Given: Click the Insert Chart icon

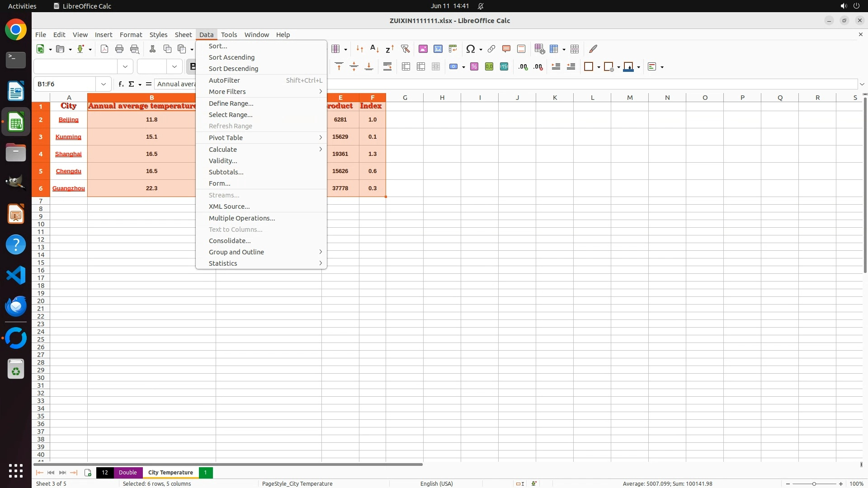Looking at the screenshot, I should (438, 49).
